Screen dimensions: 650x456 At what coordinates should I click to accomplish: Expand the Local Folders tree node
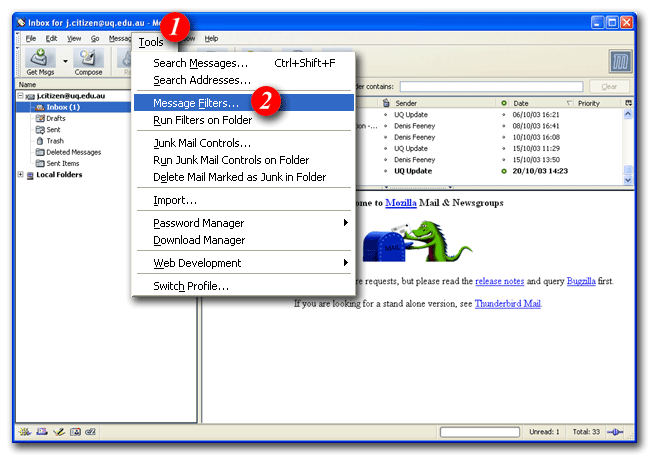[x=21, y=175]
